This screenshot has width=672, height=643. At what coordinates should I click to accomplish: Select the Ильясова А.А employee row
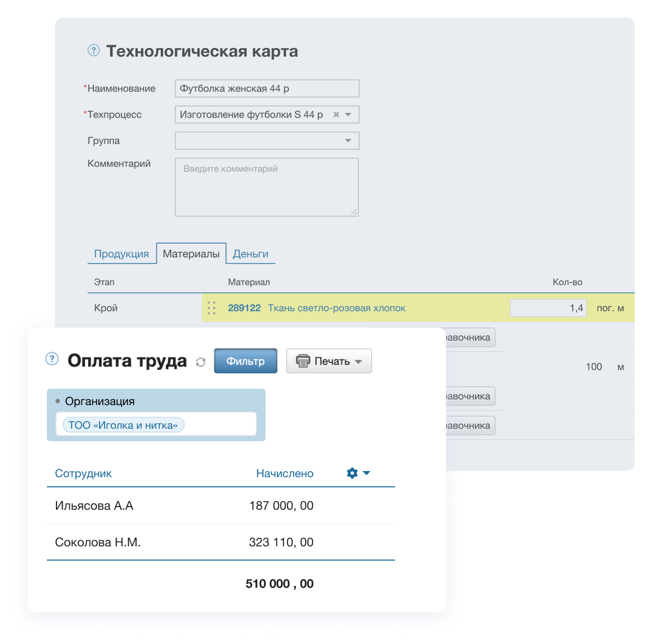click(x=221, y=506)
